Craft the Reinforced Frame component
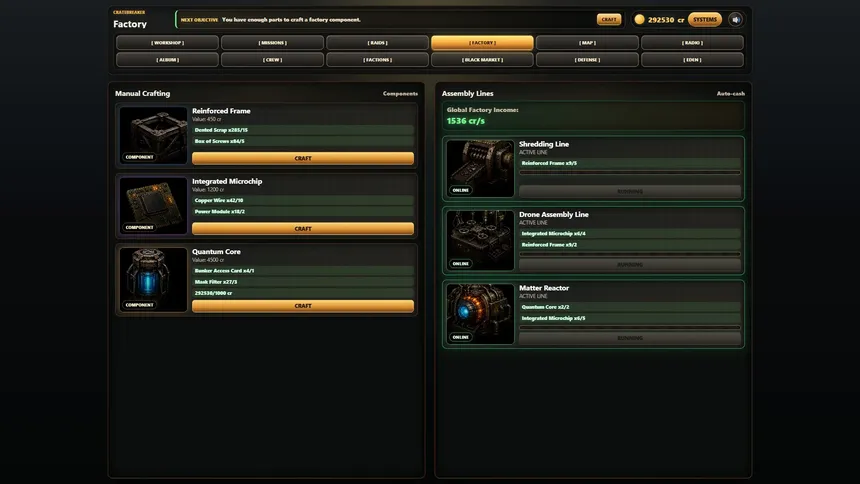The height and width of the screenshot is (484, 860). click(x=303, y=158)
